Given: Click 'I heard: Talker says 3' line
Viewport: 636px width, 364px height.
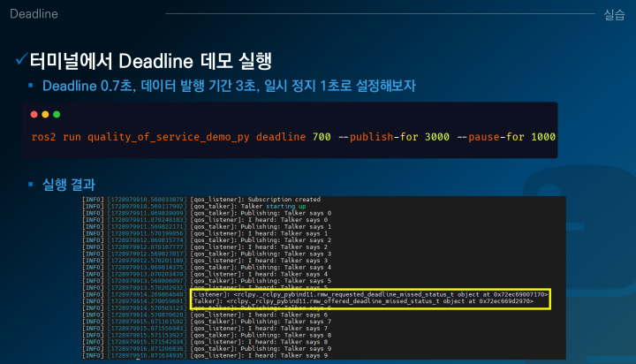Looking at the screenshot, I should pos(205,261).
